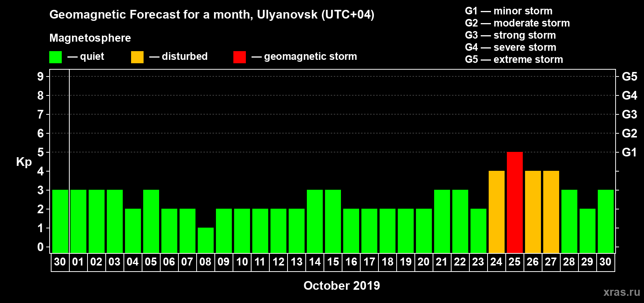
Task: Click Kp axis value 7
Action: [x=41, y=114]
